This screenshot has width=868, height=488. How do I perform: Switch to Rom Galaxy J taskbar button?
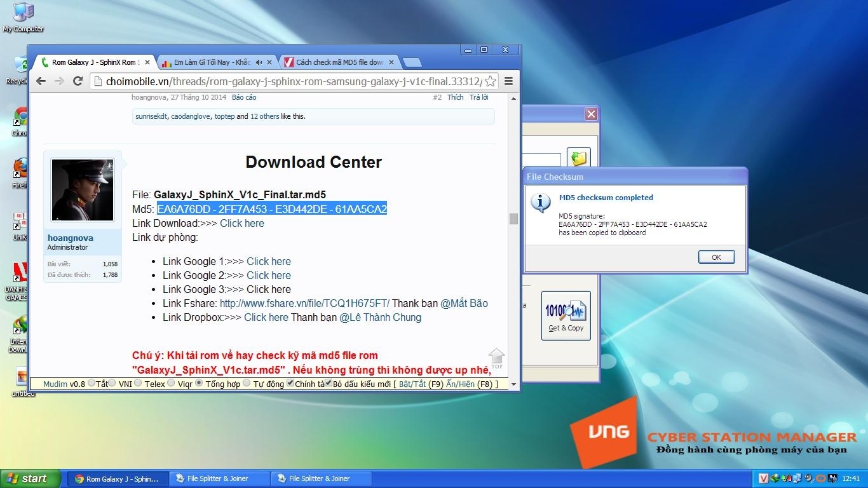[x=118, y=478]
